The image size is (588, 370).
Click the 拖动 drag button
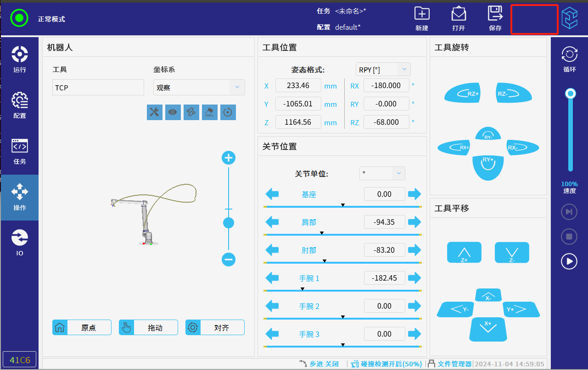148,328
